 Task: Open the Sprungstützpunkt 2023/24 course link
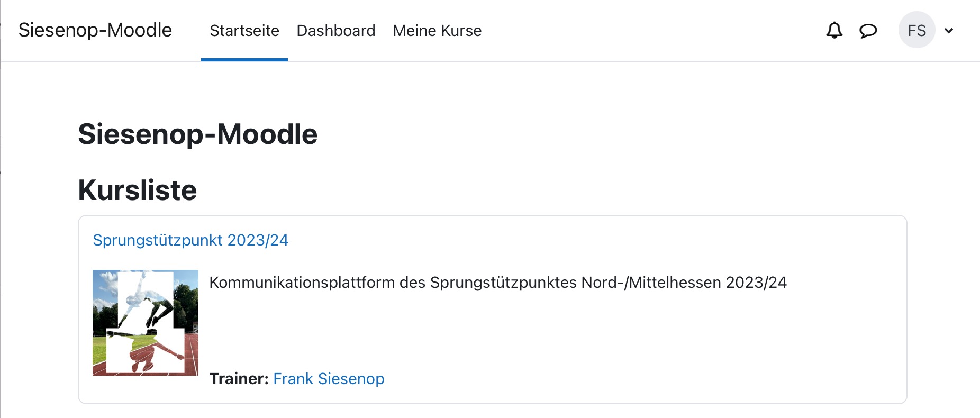click(x=190, y=240)
